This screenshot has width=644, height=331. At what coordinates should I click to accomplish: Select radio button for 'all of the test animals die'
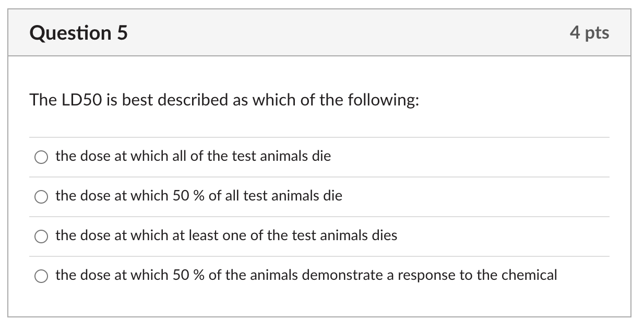point(41,156)
